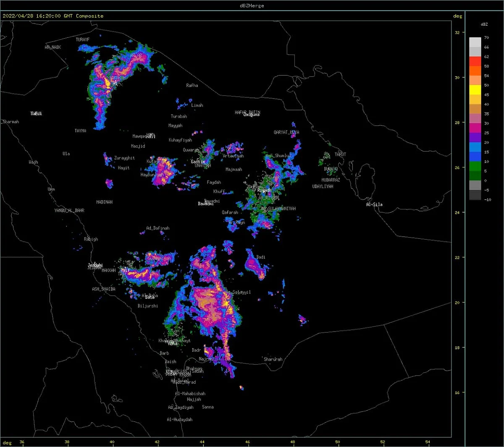The height and width of the screenshot is (447, 504).
Task: Click the Qafarah label
Action: (230, 212)
